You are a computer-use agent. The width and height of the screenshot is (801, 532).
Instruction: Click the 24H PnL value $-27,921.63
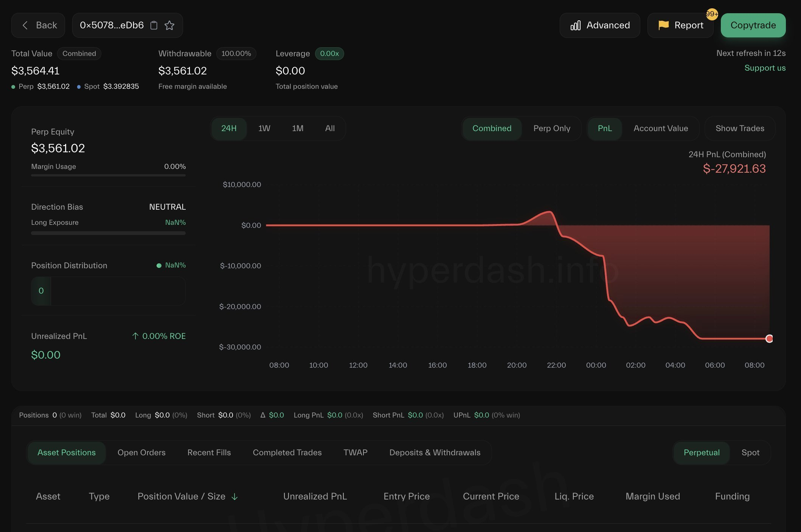734,169
